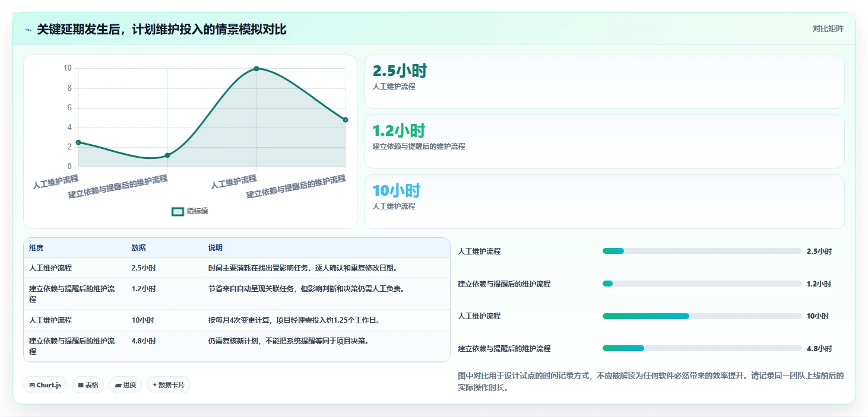
Task: Click the 人工维护流程 caption under the 10小时 card value
Action: click(x=394, y=206)
